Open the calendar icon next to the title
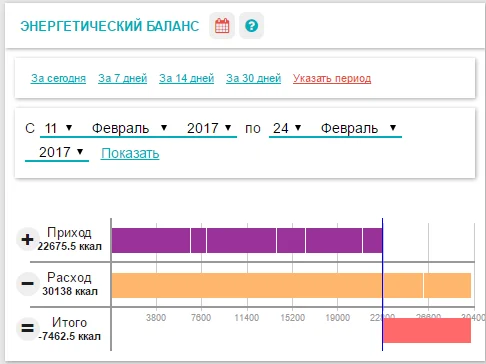This screenshot has width=486, height=364. click(222, 26)
